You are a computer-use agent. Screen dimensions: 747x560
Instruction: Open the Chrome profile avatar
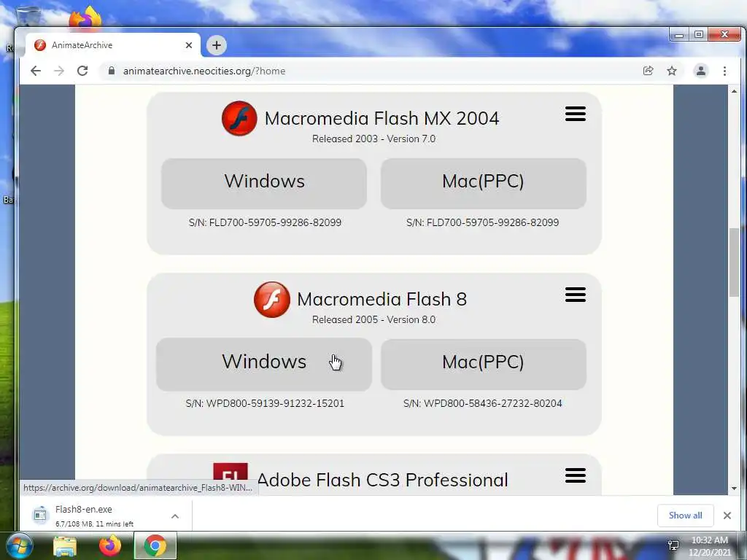coord(701,71)
